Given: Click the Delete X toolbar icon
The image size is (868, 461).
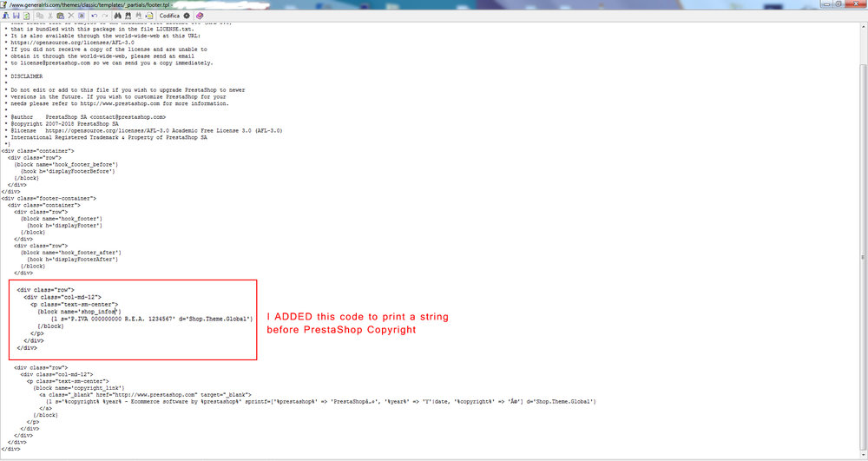Looking at the screenshot, I should (x=71, y=16).
